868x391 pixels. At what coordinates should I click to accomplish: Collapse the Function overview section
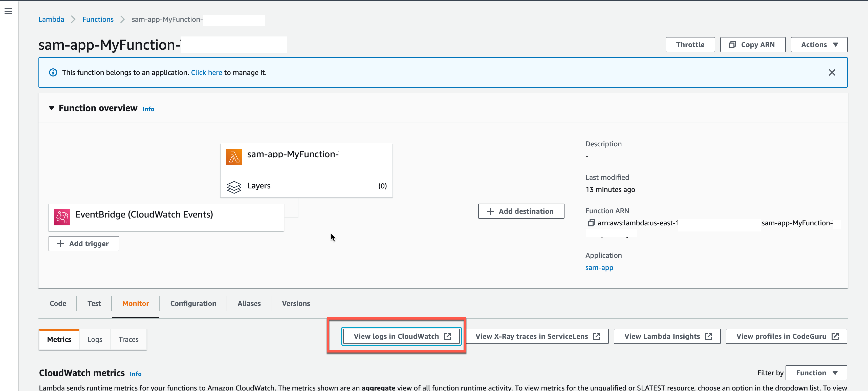(52, 108)
